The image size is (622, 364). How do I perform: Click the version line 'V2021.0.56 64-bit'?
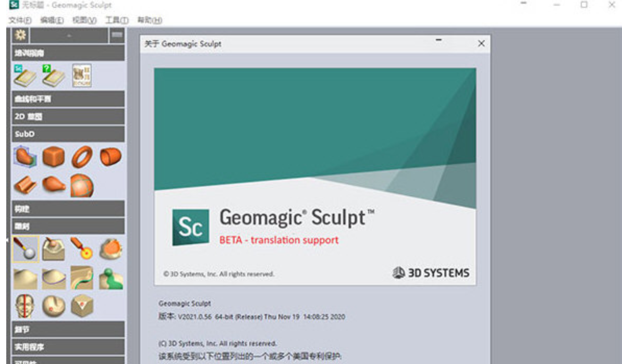[x=252, y=317]
